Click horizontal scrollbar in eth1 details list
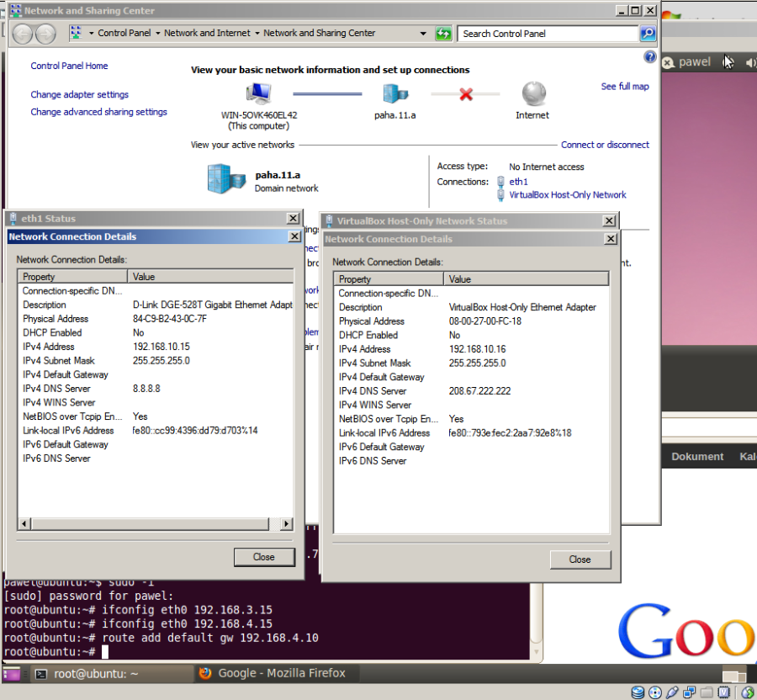This screenshot has height=700, width=757. [x=156, y=524]
